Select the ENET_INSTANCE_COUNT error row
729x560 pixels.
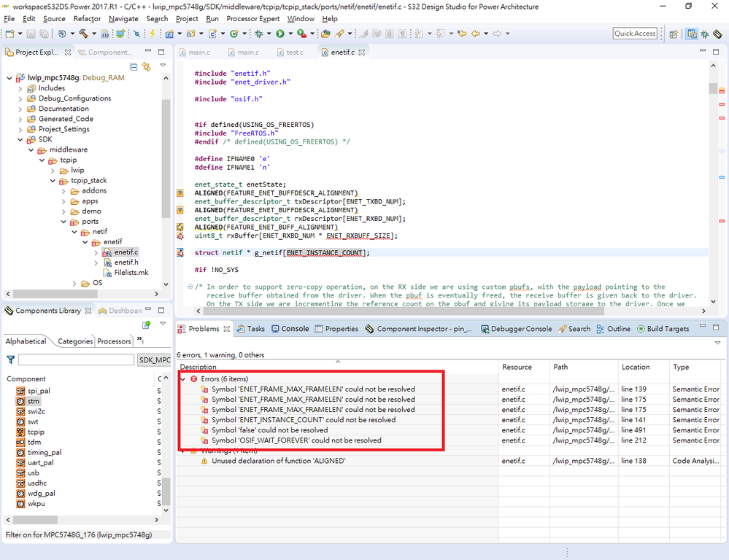(x=304, y=420)
